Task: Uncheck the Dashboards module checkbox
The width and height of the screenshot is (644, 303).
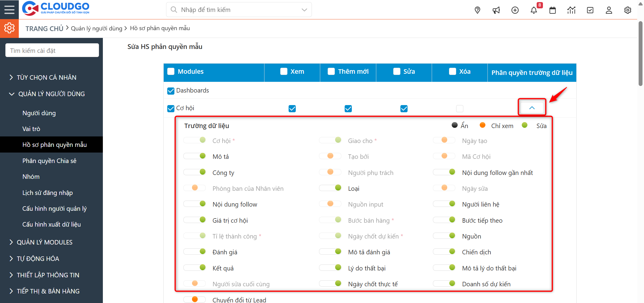Action: point(171,91)
